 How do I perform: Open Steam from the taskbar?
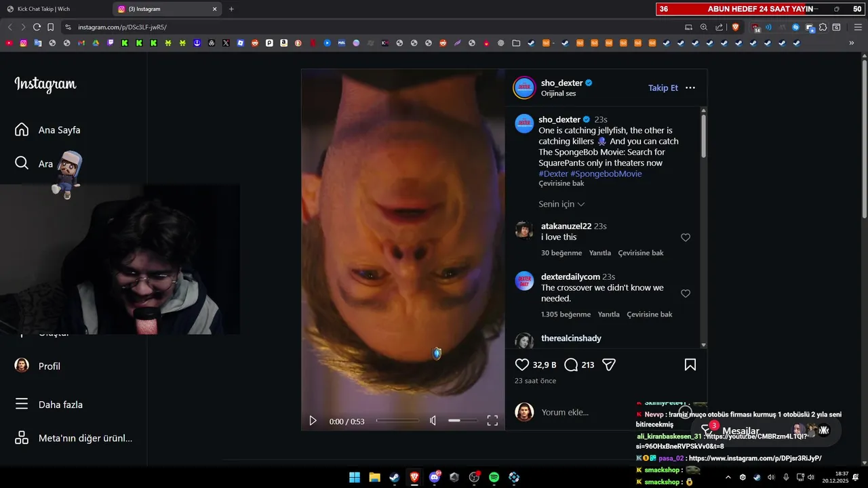(394, 477)
